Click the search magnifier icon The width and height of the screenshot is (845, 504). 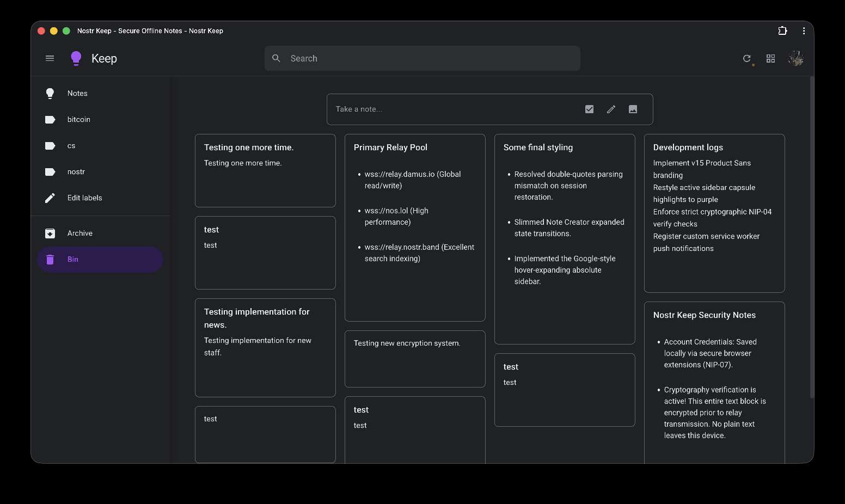277,58
